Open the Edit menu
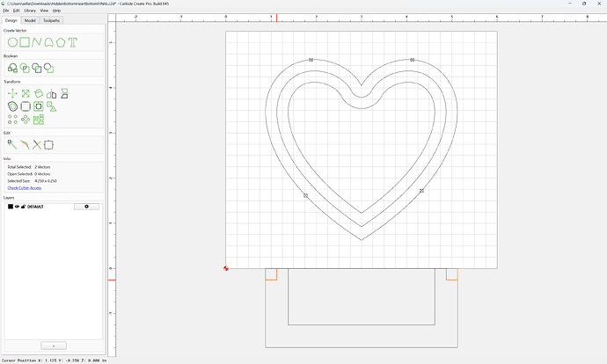607x364 pixels. [x=16, y=11]
